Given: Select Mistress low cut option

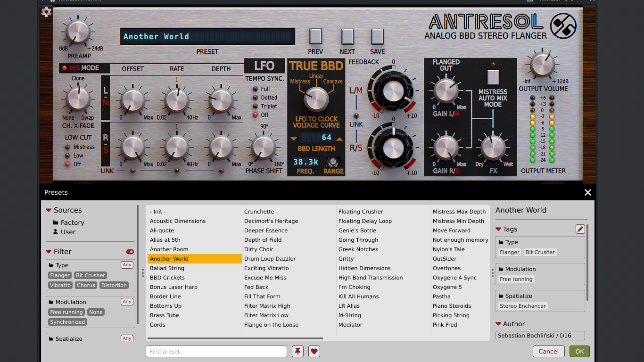Looking at the screenshot, I should (67, 147).
